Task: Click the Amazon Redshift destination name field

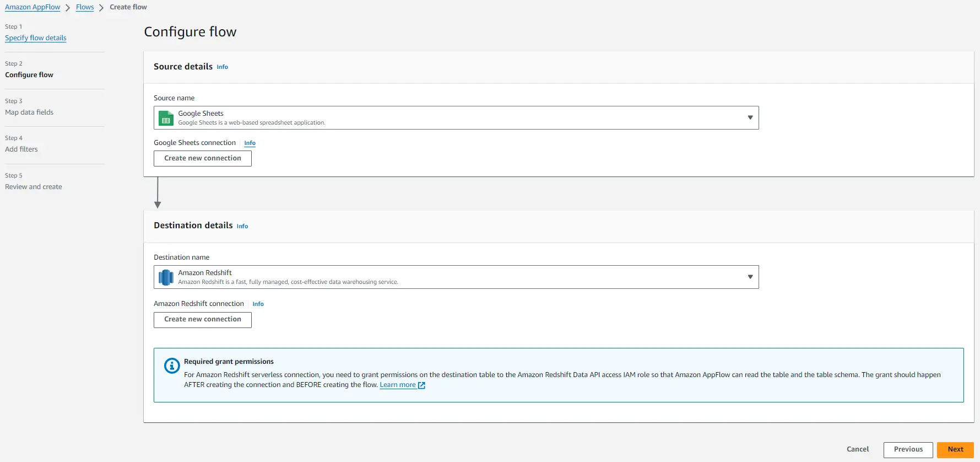Action: click(x=456, y=277)
